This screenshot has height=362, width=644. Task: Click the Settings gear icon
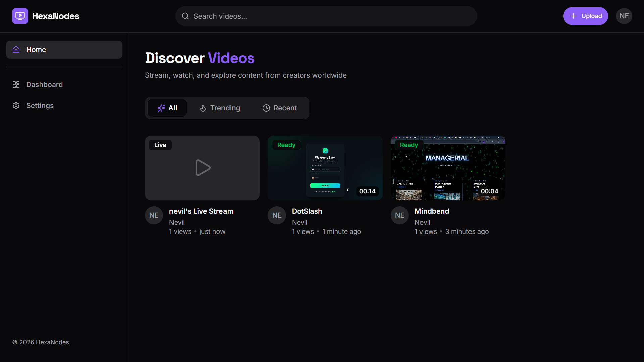[16, 106]
